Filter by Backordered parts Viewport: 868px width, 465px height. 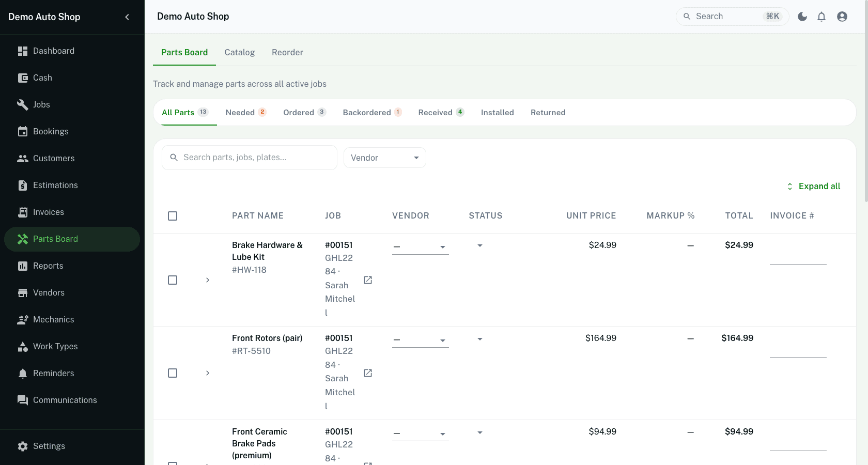(x=372, y=112)
